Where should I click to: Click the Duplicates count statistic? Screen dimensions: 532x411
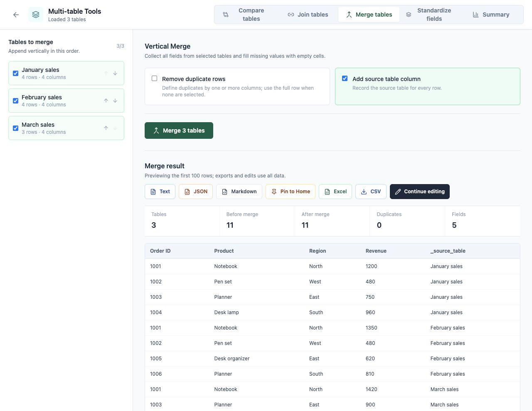(407, 221)
